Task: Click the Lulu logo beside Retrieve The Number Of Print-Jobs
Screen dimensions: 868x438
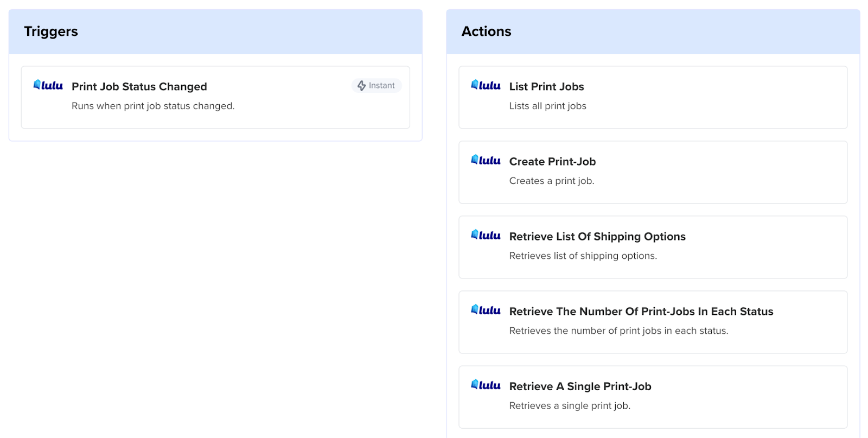Action: [486, 310]
